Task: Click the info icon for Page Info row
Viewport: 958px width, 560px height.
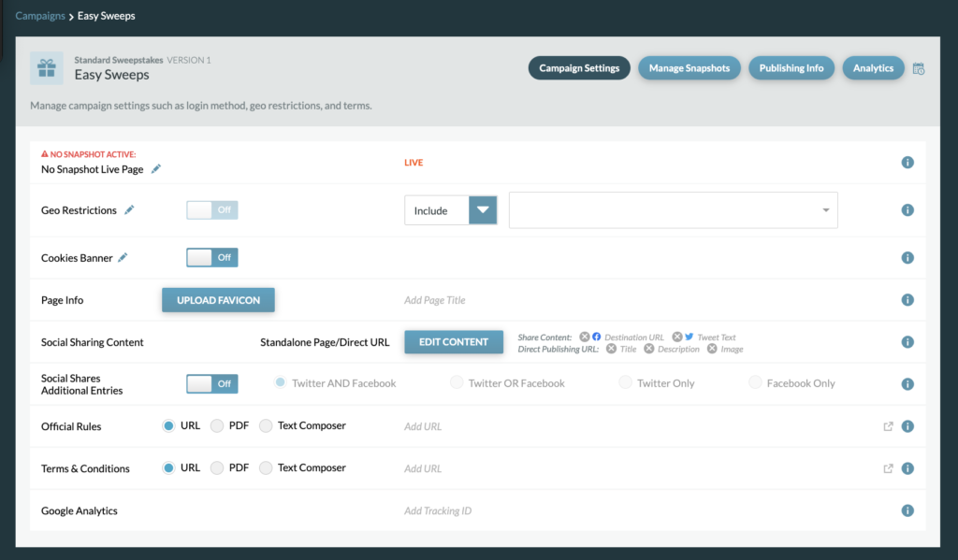Action: 907,300
